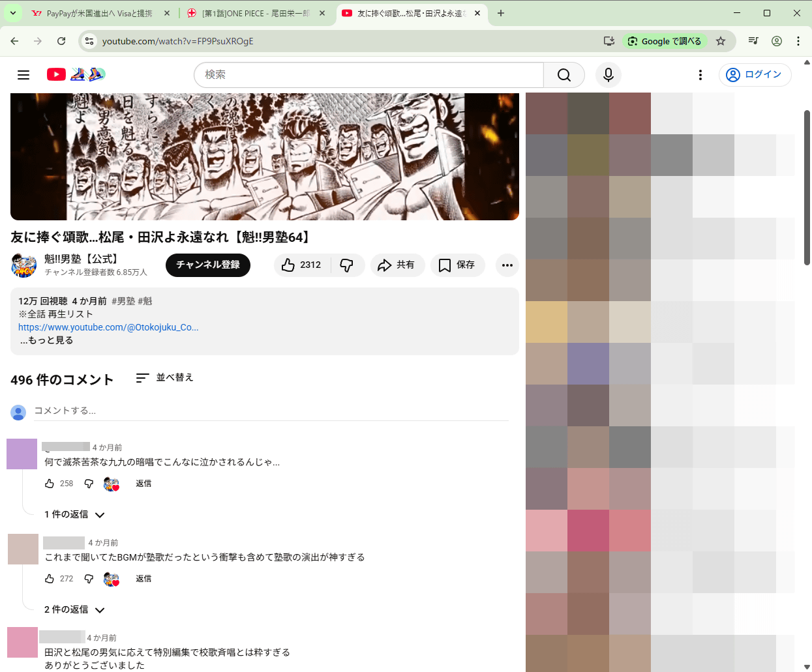
Task: Open Chrome profile icon
Action: pyautogui.click(x=777, y=41)
